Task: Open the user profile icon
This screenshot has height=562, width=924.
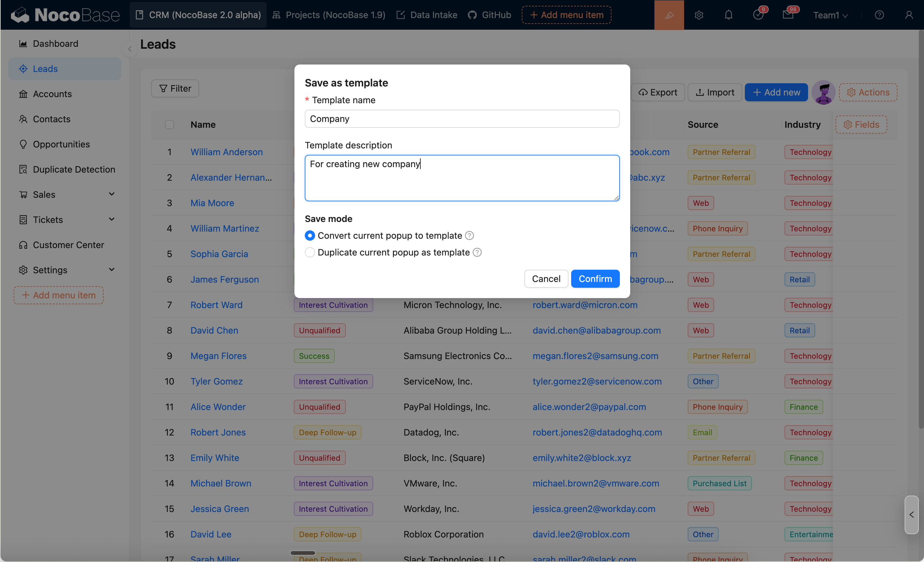Action: 909,15
